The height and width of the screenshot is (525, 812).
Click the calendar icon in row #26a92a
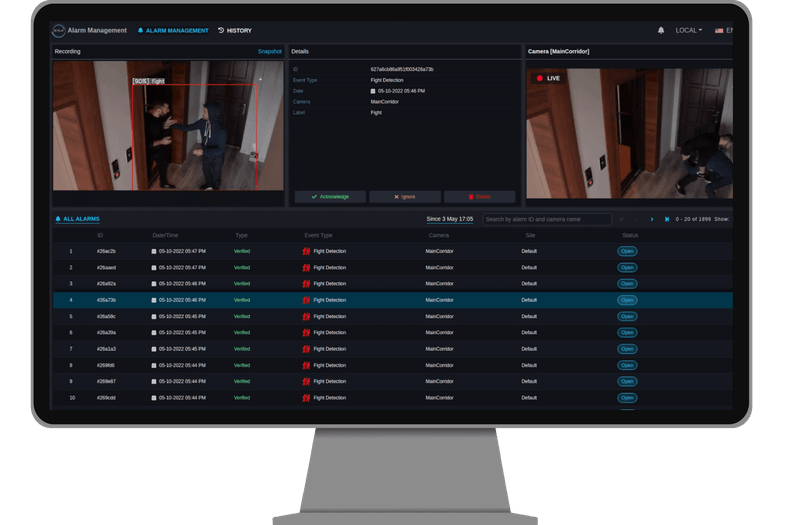coord(154,284)
